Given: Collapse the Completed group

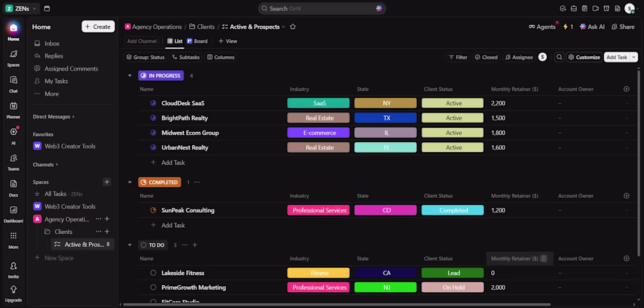Looking at the screenshot, I should coord(130,182).
